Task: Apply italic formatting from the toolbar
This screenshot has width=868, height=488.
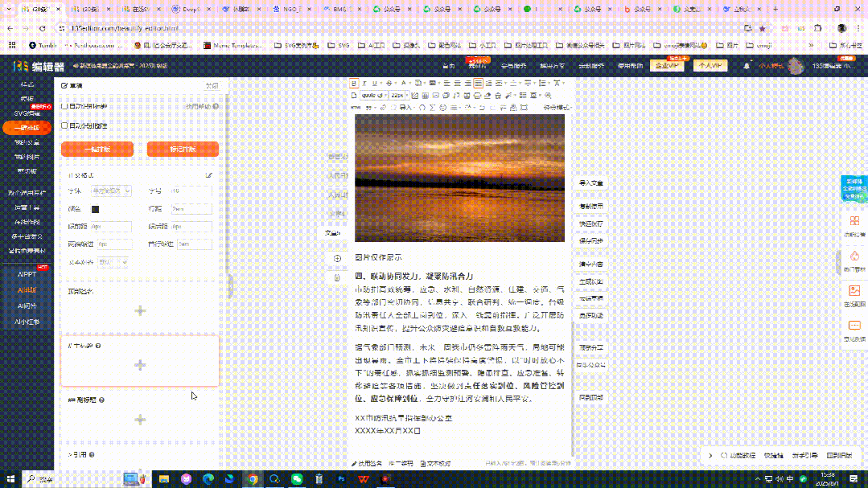Action: point(364,83)
